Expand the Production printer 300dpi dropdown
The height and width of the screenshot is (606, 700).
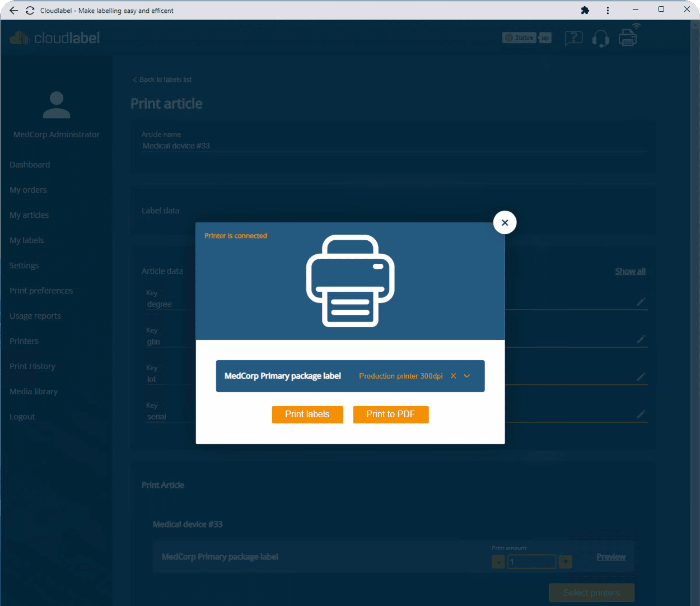(467, 376)
